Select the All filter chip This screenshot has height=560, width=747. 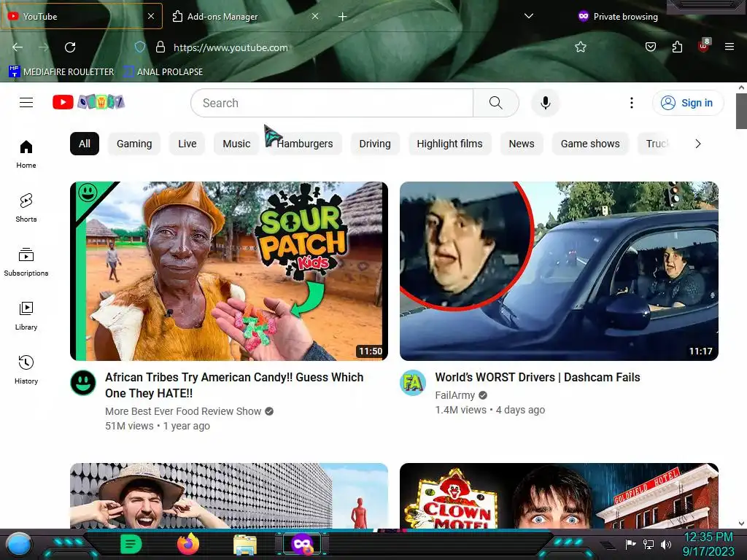(85, 144)
